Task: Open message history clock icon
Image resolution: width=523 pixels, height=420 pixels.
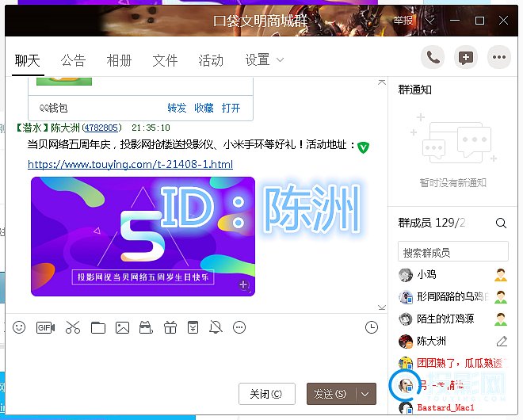Action: click(372, 327)
